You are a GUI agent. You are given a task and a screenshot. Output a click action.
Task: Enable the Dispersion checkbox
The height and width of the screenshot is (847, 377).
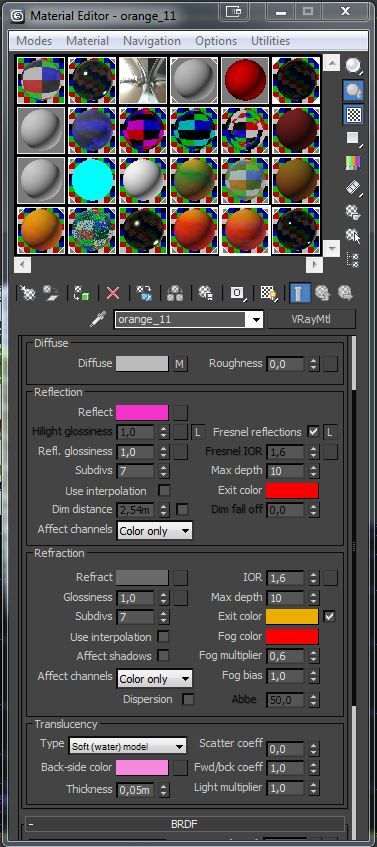(188, 699)
